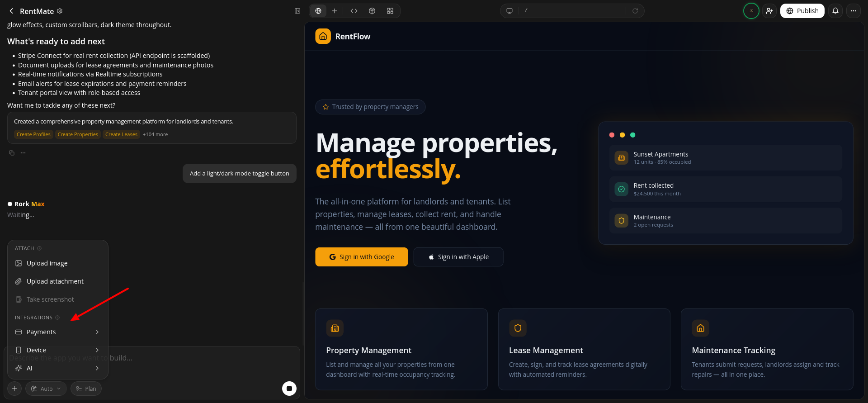
Task: Click the URL path field
Action: (x=573, y=11)
